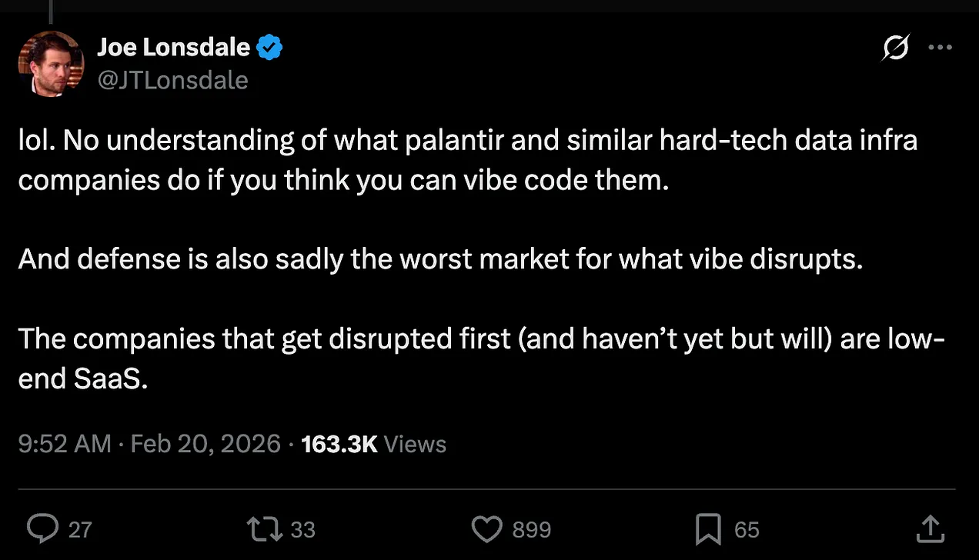Image resolution: width=979 pixels, height=560 pixels.
Task: View the 163.3K Views analytics link
Action: click(374, 444)
